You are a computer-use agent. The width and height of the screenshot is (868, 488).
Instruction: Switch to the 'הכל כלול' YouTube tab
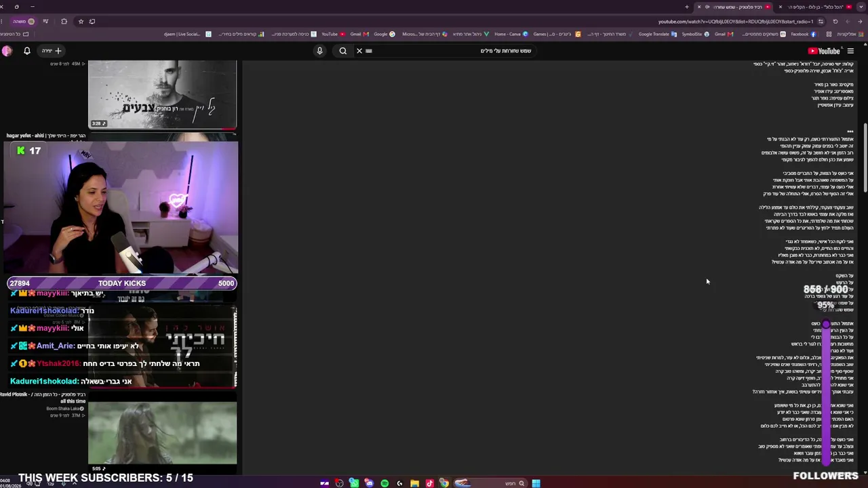tap(819, 7)
